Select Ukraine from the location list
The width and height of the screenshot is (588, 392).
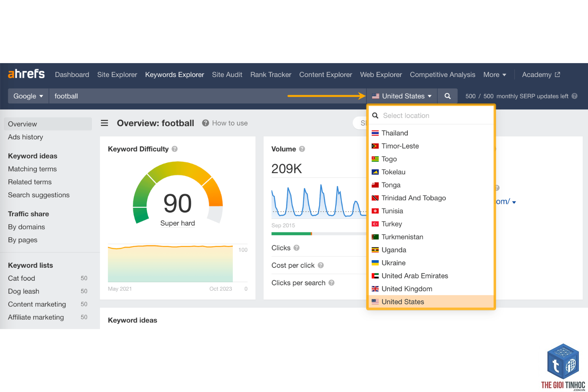(431, 263)
